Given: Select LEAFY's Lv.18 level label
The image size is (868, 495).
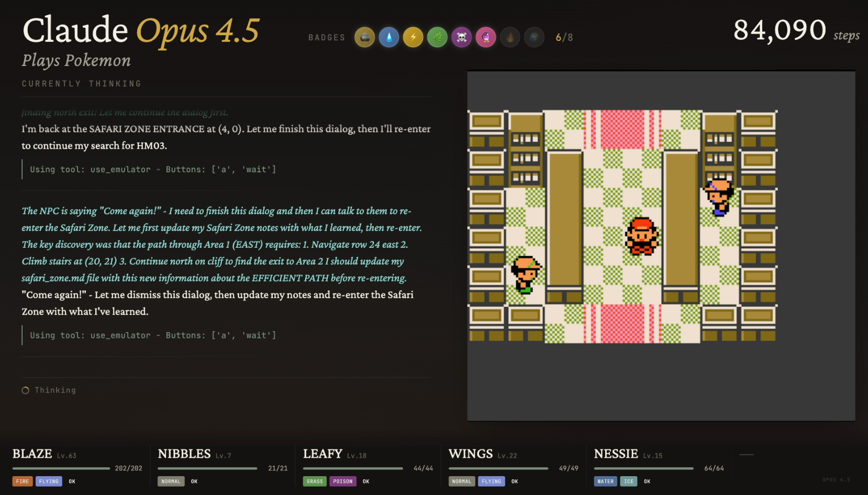Looking at the screenshot, I should 357,456.
